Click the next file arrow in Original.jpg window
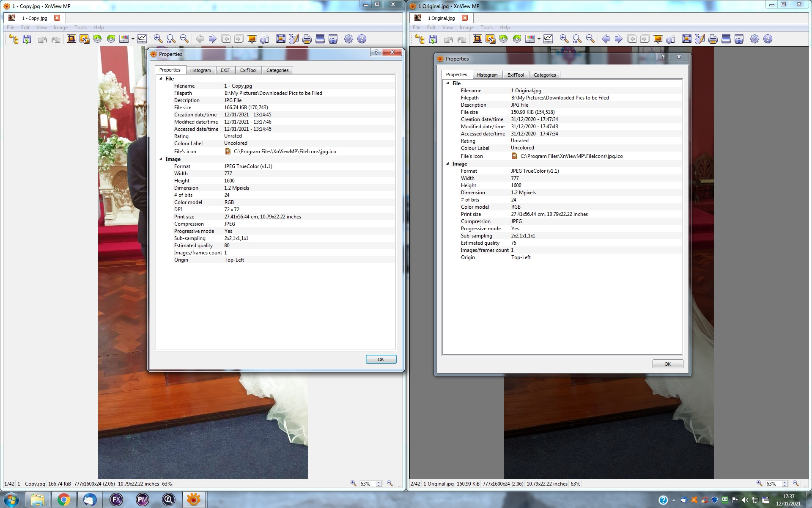 click(618, 39)
